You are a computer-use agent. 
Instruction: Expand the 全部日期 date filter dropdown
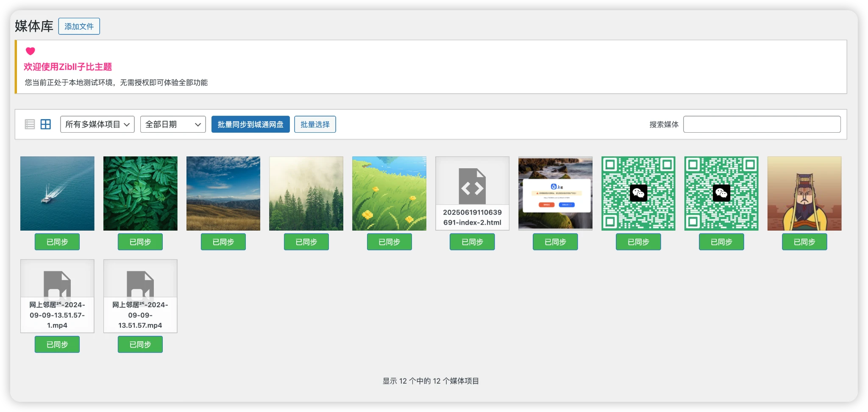point(172,124)
